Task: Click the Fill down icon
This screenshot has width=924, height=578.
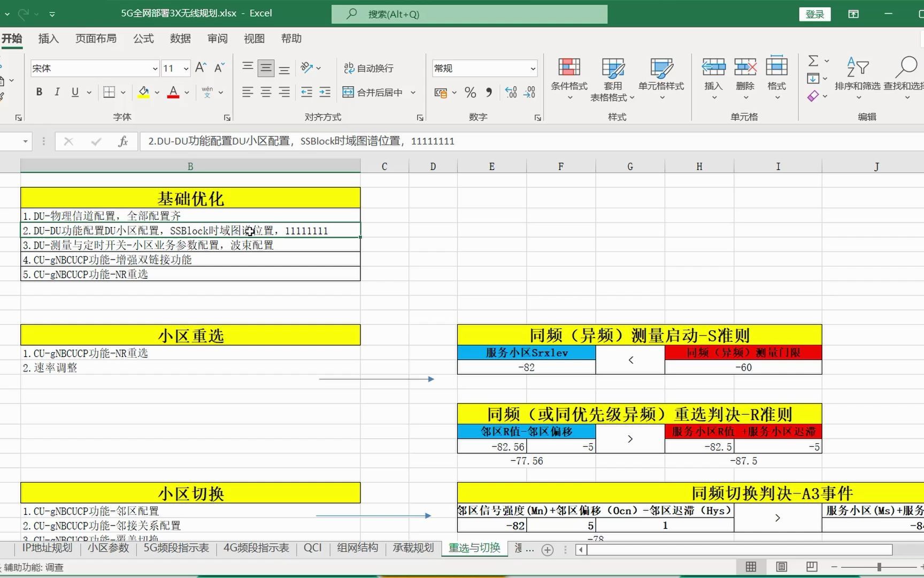Action: click(x=813, y=79)
